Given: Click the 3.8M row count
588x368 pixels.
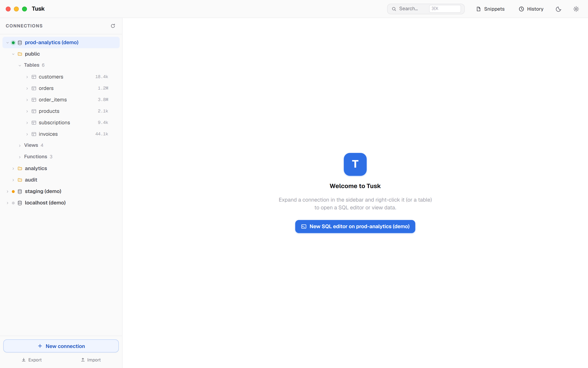Looking at the screenshot, I should 103,100.
